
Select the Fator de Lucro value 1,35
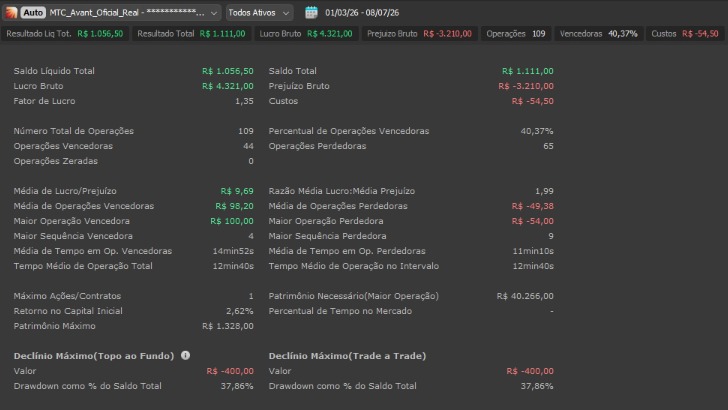click(x=244, y=101)
